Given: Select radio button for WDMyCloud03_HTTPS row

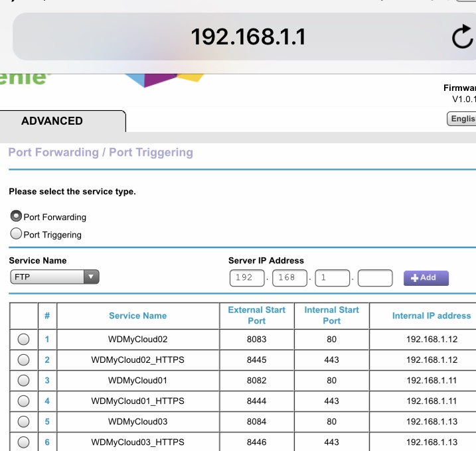Looking at the screenshot, I should click(23, 442).
